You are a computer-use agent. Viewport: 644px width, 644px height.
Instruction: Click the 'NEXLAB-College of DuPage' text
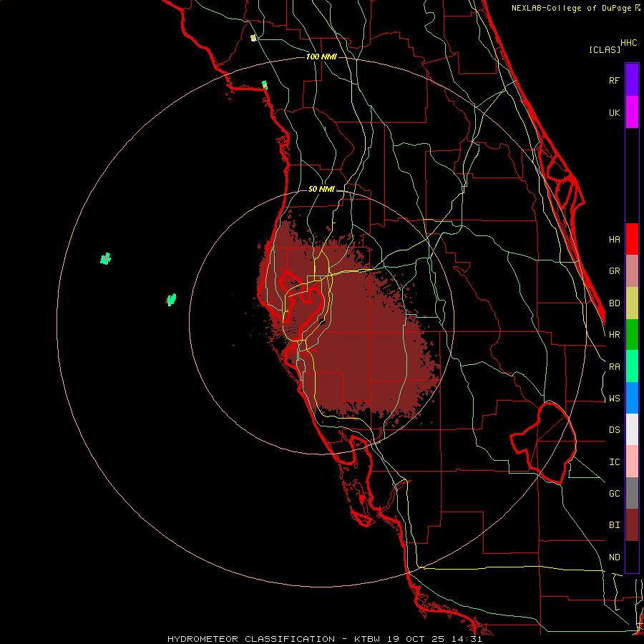[x=572, y=8]
